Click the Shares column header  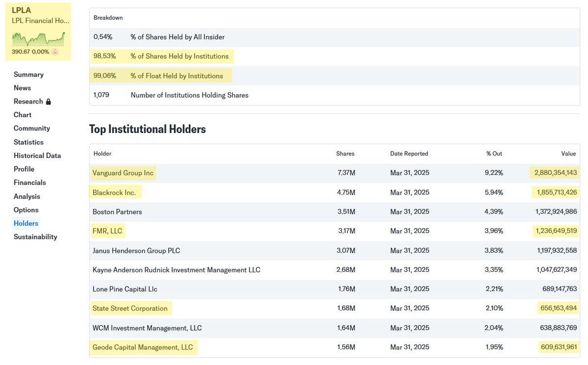[x=345, y=154]
